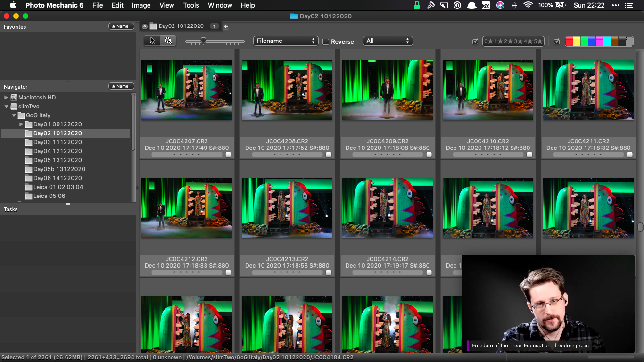Open the Wi-Fi menu
Viewport: 644px width, 362px height.
[x=528, y=5]
